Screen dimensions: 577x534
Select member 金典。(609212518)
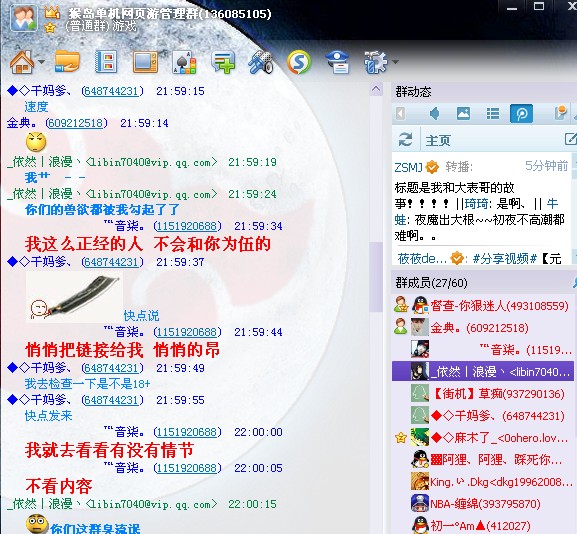point(482,328)
